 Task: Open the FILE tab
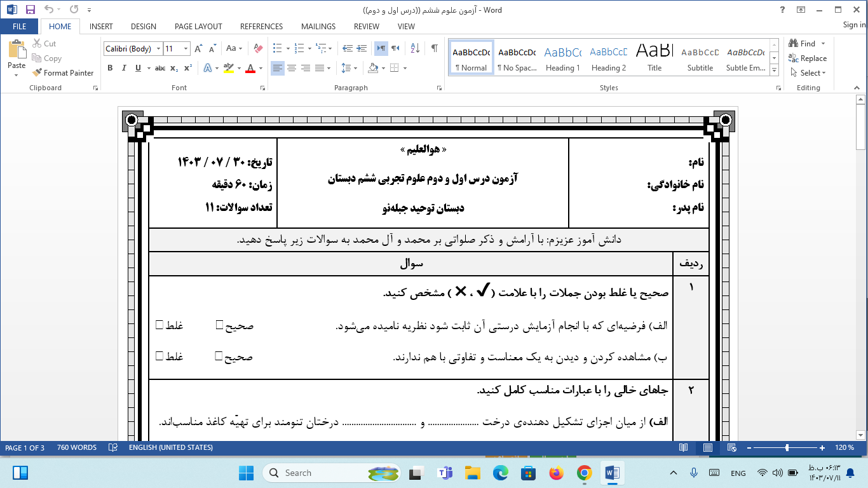pos(19,27)
